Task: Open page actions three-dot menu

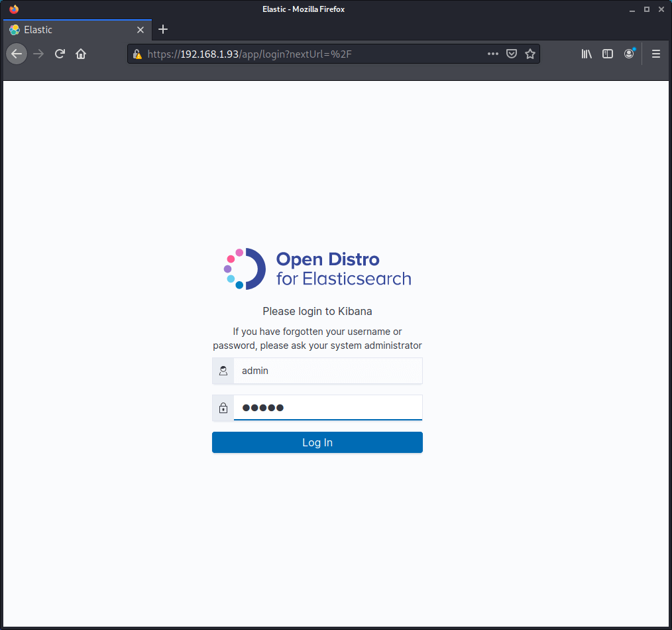Action: point(493,54)
